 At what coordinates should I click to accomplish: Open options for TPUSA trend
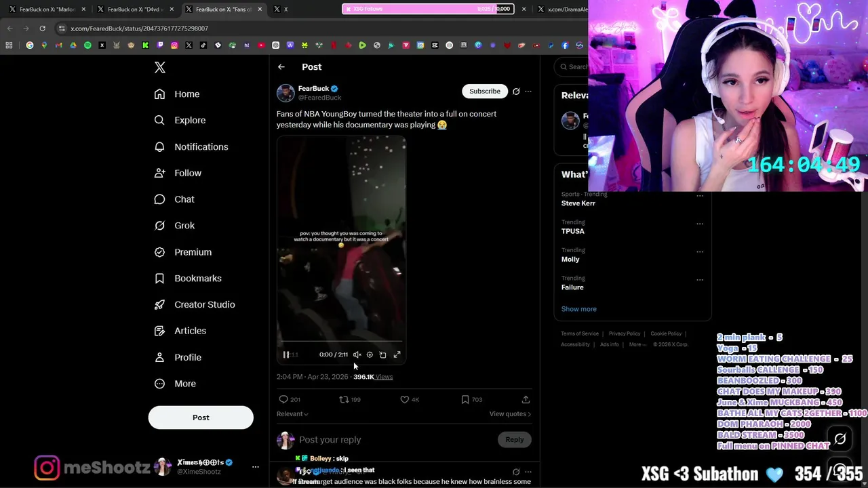pos(700,224)
